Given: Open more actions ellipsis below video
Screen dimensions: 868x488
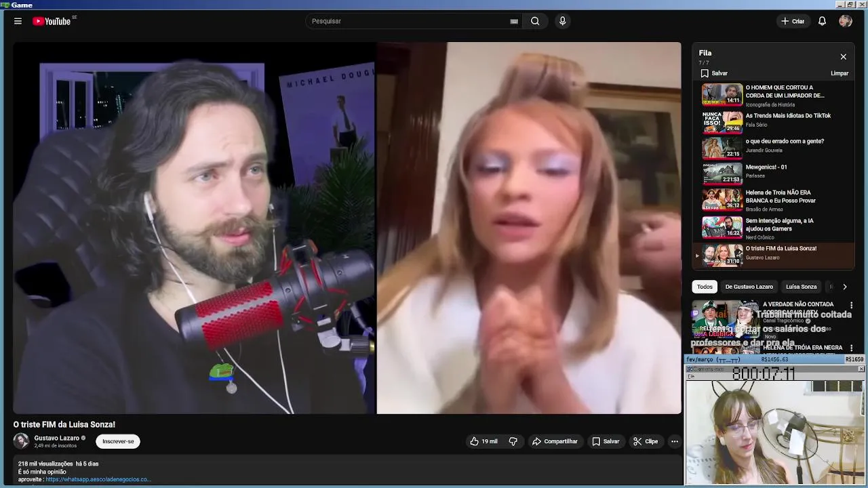Looking at the screenshot, I should tap(674, 441).
